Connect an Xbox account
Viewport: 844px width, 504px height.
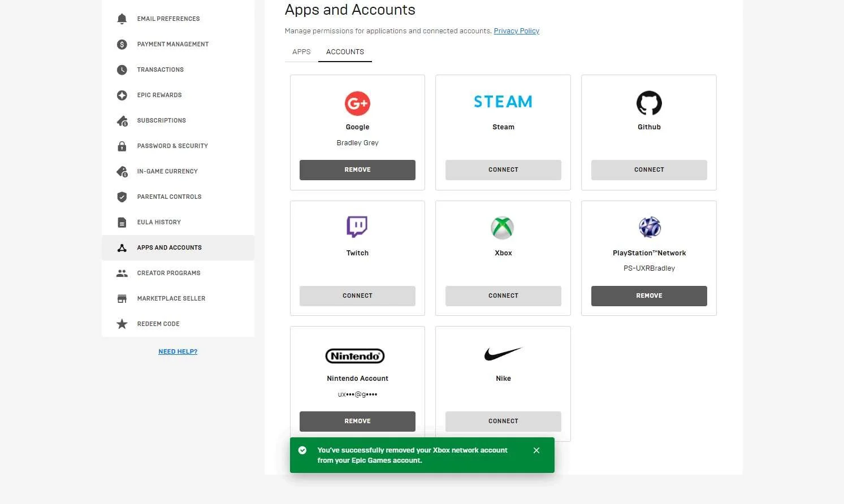(503, 296)
